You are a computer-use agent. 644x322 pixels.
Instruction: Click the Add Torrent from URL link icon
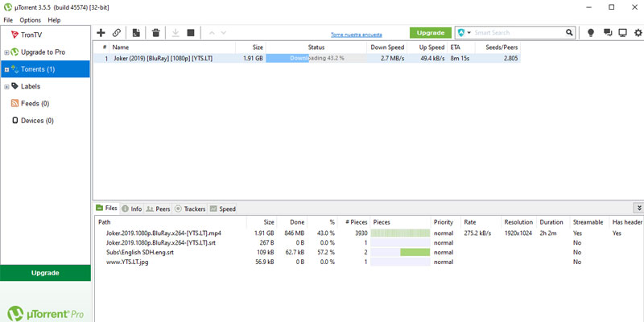[117, 33]
